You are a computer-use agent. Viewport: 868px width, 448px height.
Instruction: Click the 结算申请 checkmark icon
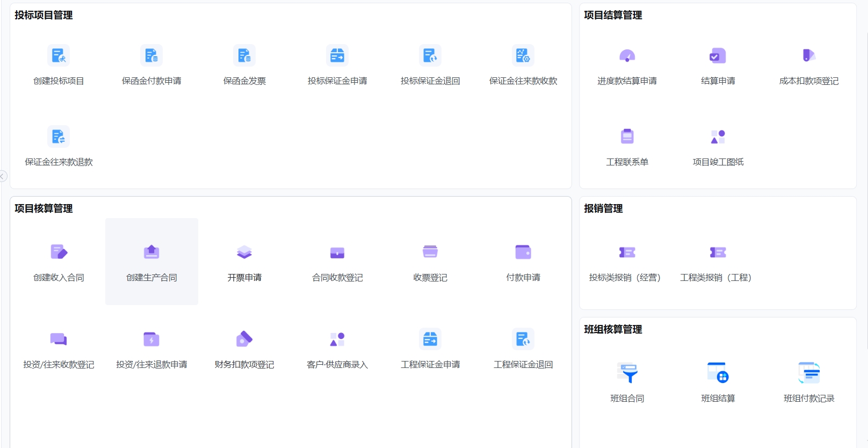tap(718, 56)
